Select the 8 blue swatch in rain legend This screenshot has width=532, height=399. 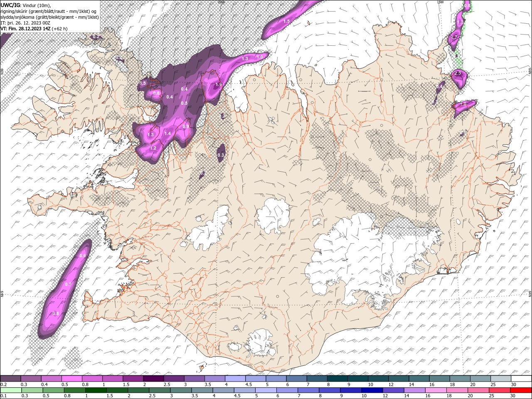click(x=329, y=390)
